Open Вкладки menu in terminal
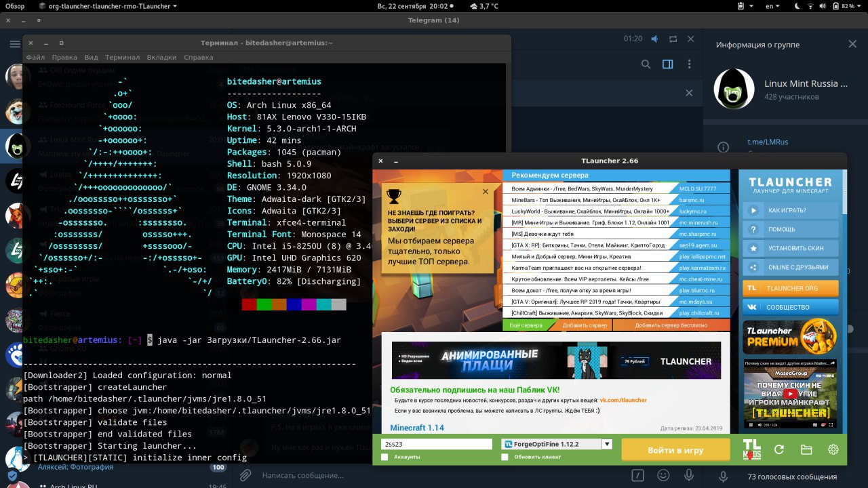 pos(161,58)
